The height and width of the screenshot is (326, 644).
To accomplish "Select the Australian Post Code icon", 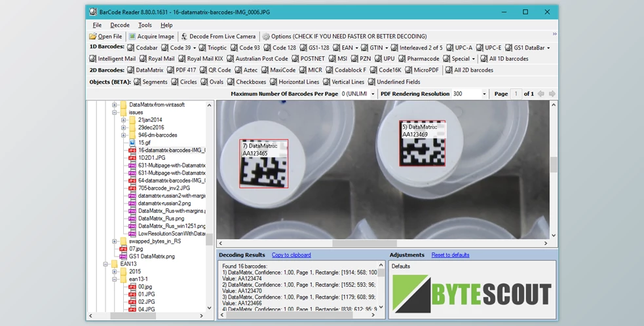I will [230, 59].
